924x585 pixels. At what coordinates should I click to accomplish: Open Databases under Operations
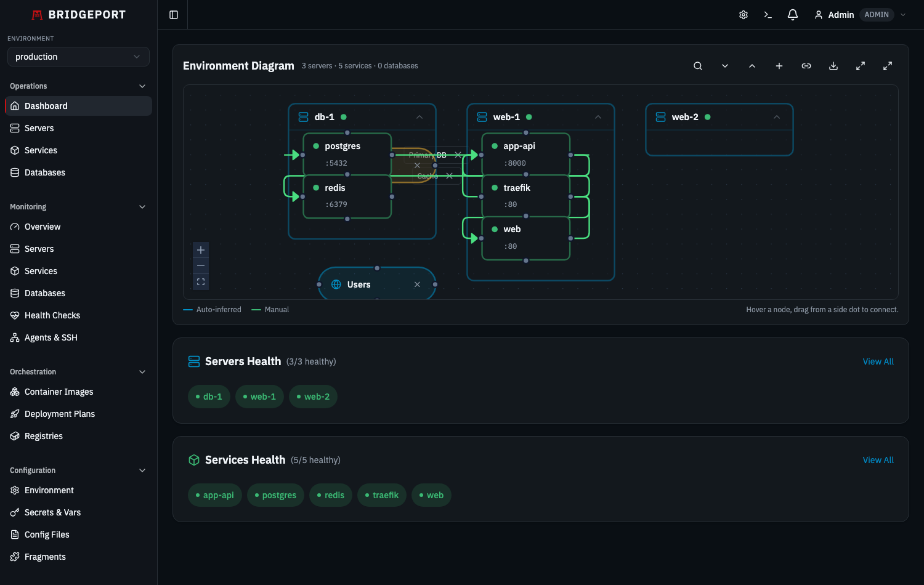[78, 172]
